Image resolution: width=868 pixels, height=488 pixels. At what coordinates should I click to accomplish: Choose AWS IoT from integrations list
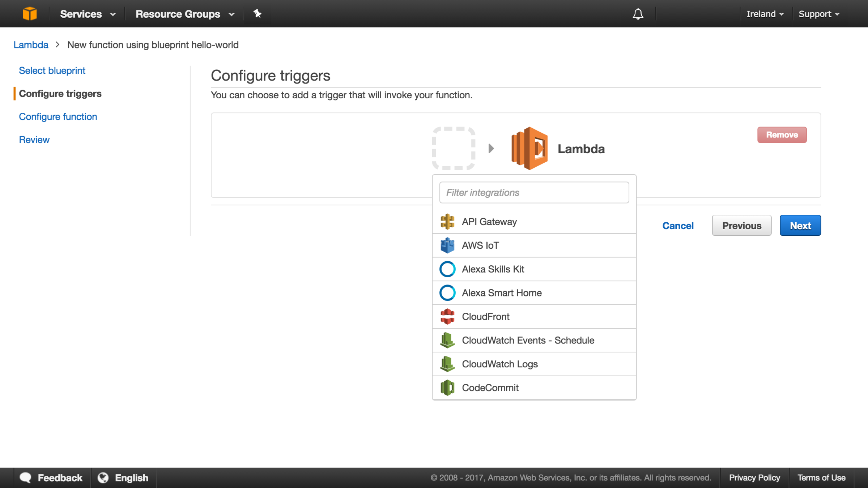point(480,245)
